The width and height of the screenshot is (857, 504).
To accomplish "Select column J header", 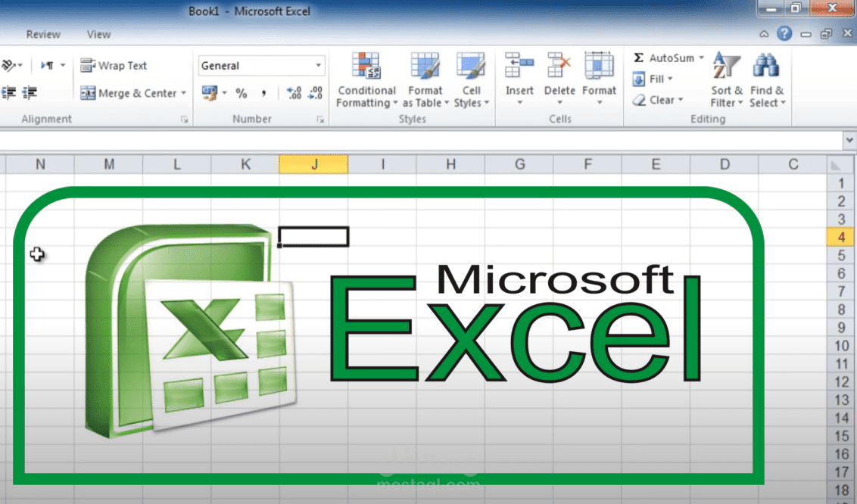I will [313, 164].
